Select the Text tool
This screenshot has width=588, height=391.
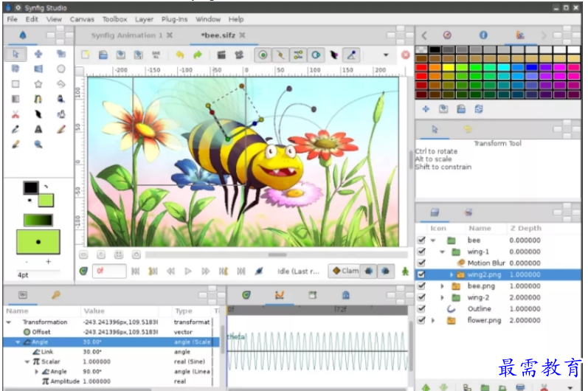tap(38, 129)
